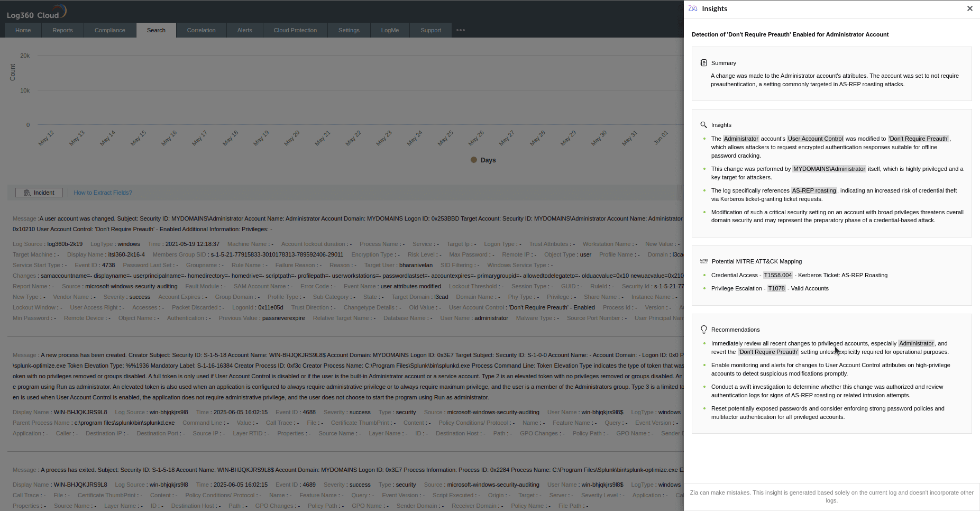This screenshot has width=980, height=511.
Task: Open the LogMe tab
Action: (x=390, y=30)
